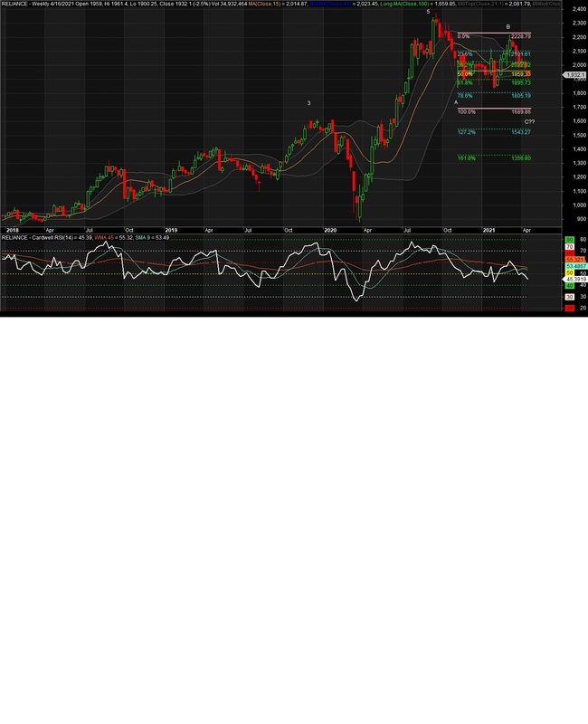Click the yellow 50 RSI level tag
The height and width of the screenshot is (724, 588).
(570, 273)
